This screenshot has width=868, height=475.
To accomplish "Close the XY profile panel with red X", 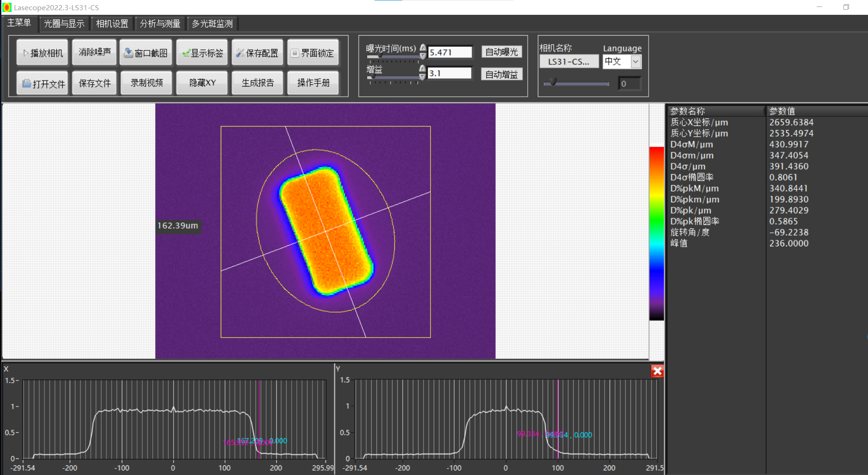I will coord(657,371).
